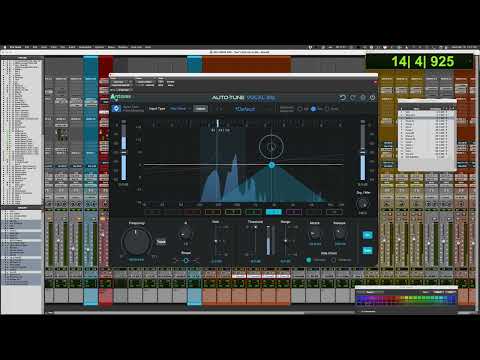480x360 pixels.
Task: Click the Q knob
Action: 185,234
